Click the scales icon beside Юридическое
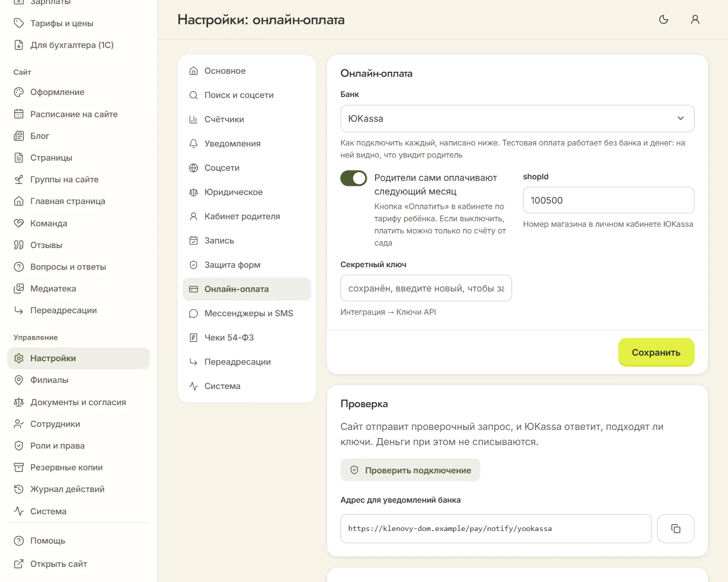Image resolution: width=728 pixels, height=582 pixels. click(194, 192)
